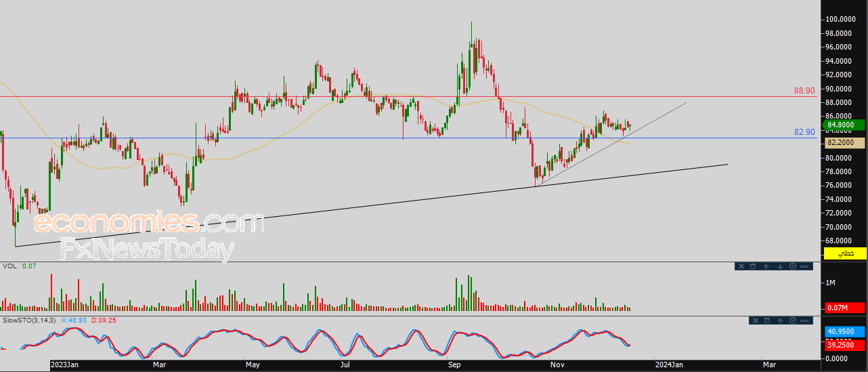Move the VOL panel down
This screenshot has height=372, width=868.
[780, 266]
